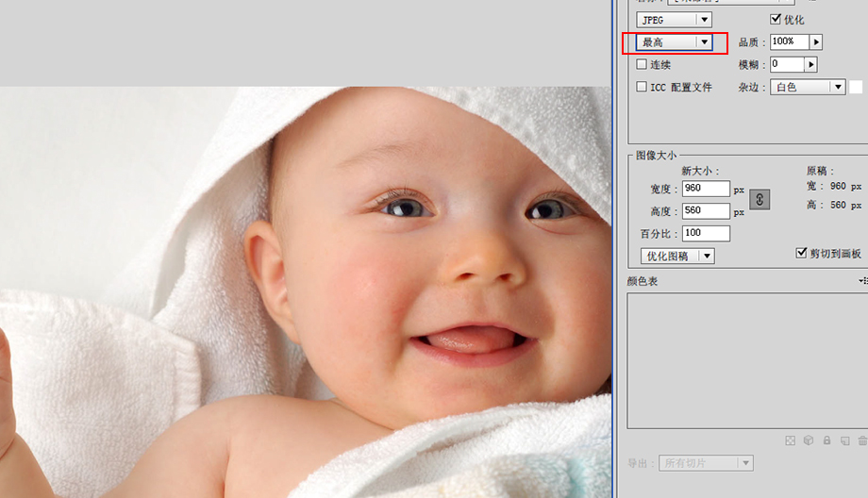
Task: Click the lock color icon under color table
Action: point(826,440)
